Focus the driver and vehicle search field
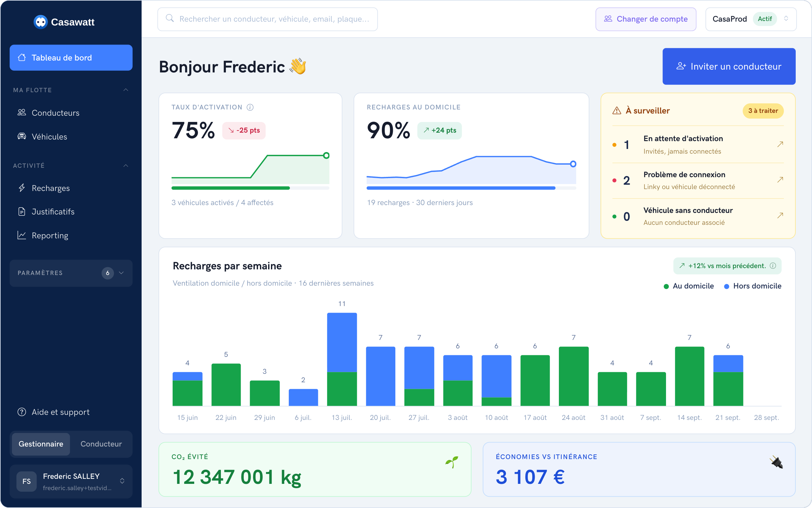This screenshot has height=508, width=812. [x=268, y=19]
